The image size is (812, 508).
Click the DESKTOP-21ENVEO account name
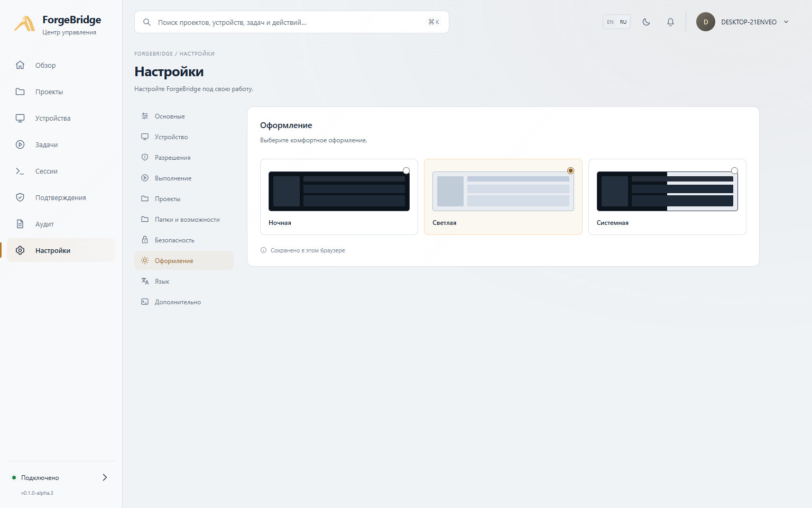(749, 22)
